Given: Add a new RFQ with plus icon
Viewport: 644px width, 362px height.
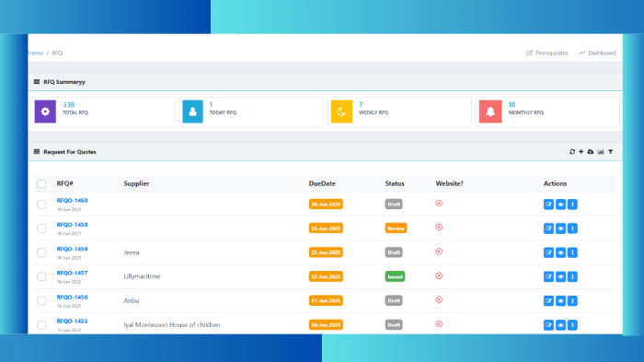Looking at the screenshot, I should pyautogui.click(x=581, y=152).
